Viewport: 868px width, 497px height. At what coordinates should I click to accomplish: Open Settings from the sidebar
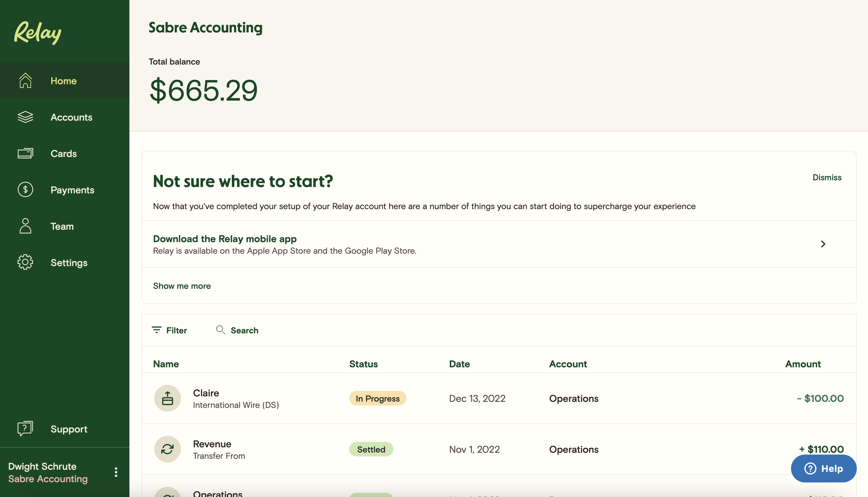coord(65,262)
